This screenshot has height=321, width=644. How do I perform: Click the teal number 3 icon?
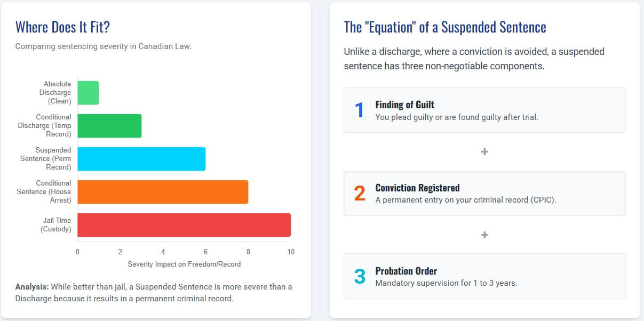coord(360,276)
